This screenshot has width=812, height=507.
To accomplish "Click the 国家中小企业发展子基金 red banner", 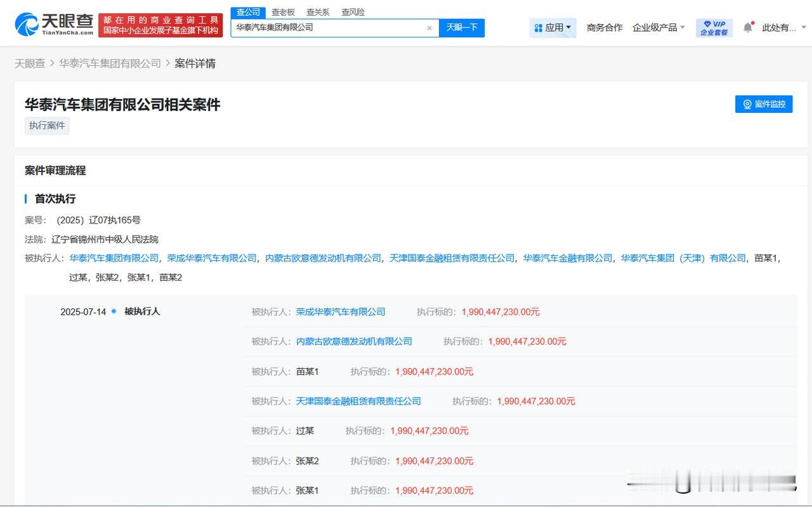I will 160,25.
